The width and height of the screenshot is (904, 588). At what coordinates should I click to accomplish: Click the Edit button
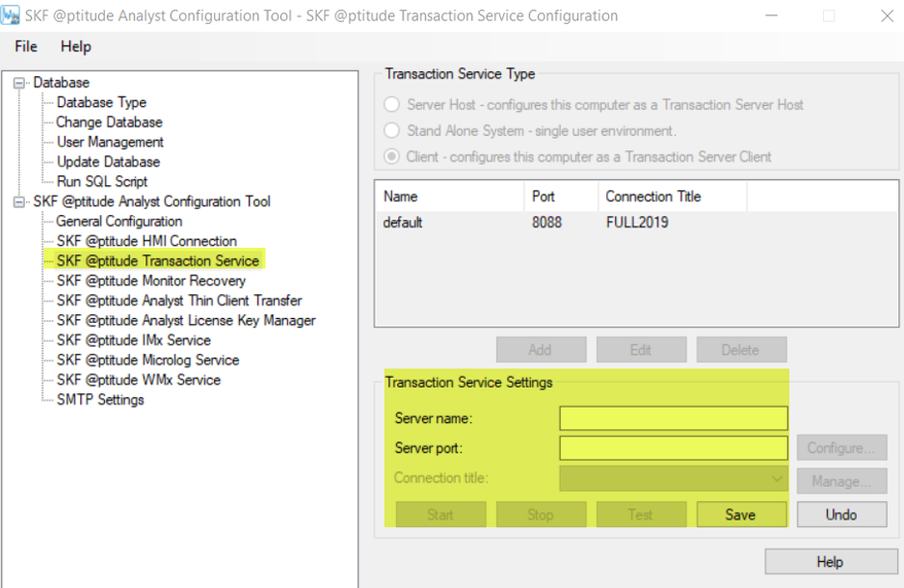pyautogui.click(x=641, y=350)
